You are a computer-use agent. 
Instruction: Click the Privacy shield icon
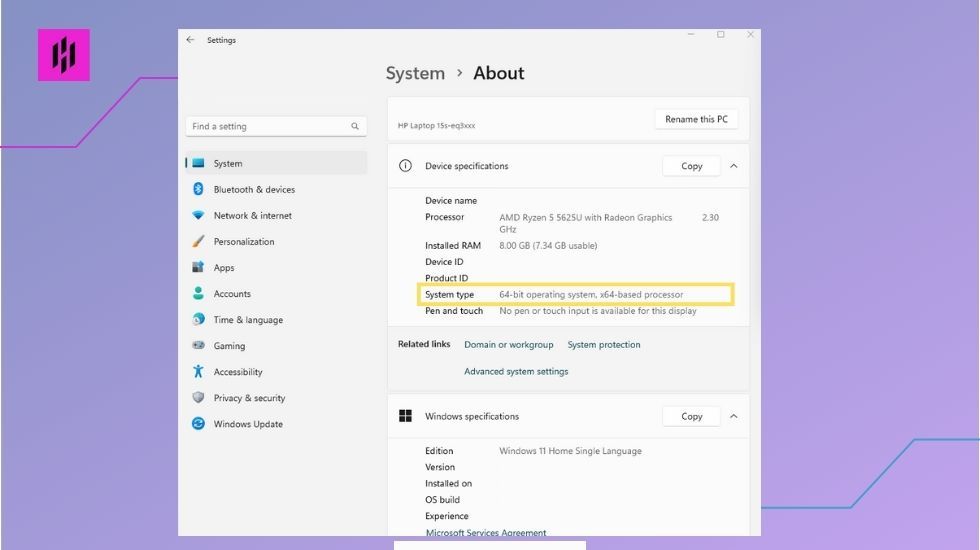pyautogui.click(x=198, y=398)
